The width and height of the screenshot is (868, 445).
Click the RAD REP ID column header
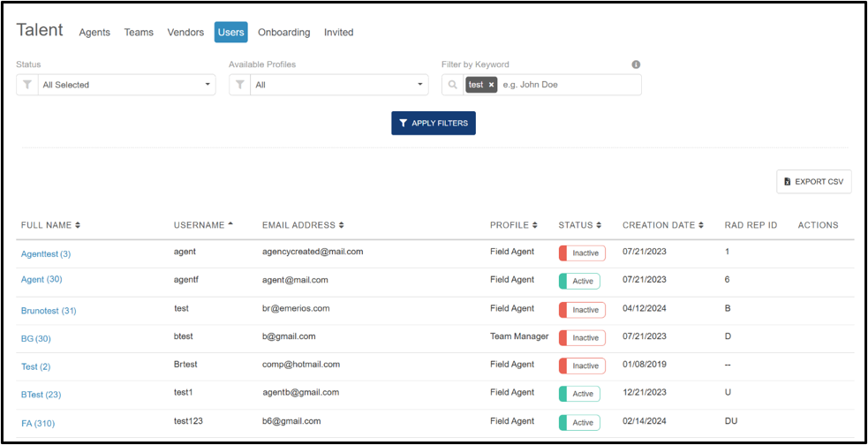pos(751,225)
